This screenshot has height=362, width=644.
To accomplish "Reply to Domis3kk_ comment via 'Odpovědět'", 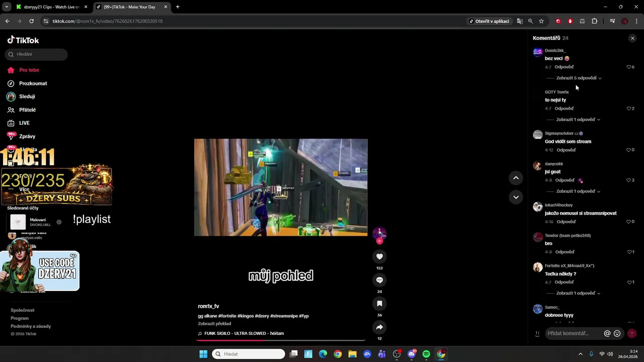I will [564, 67].
